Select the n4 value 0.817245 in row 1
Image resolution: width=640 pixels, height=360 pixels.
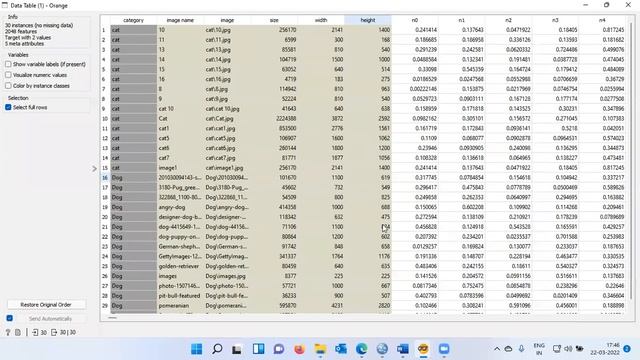tap(602, 30)
